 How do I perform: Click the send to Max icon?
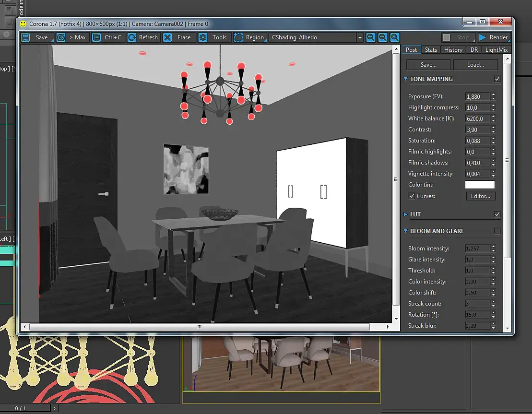point(61,37)
